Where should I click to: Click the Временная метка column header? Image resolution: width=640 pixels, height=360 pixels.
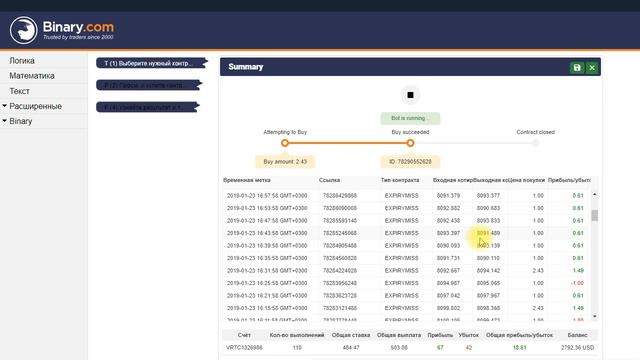(x=247, y=180)
